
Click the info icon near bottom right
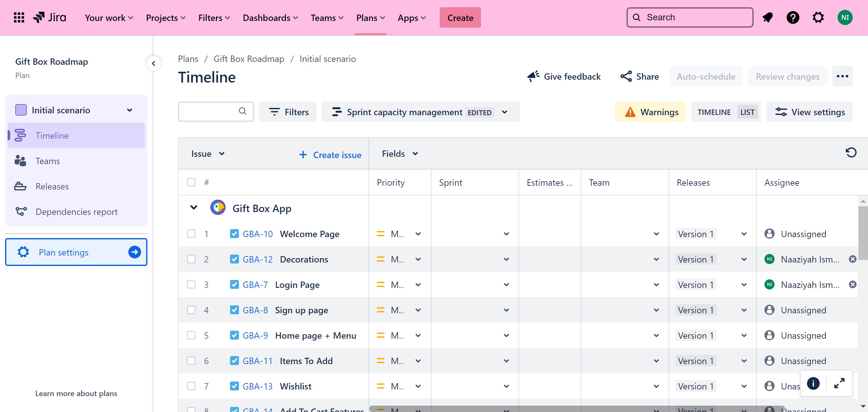pos(813,383)
